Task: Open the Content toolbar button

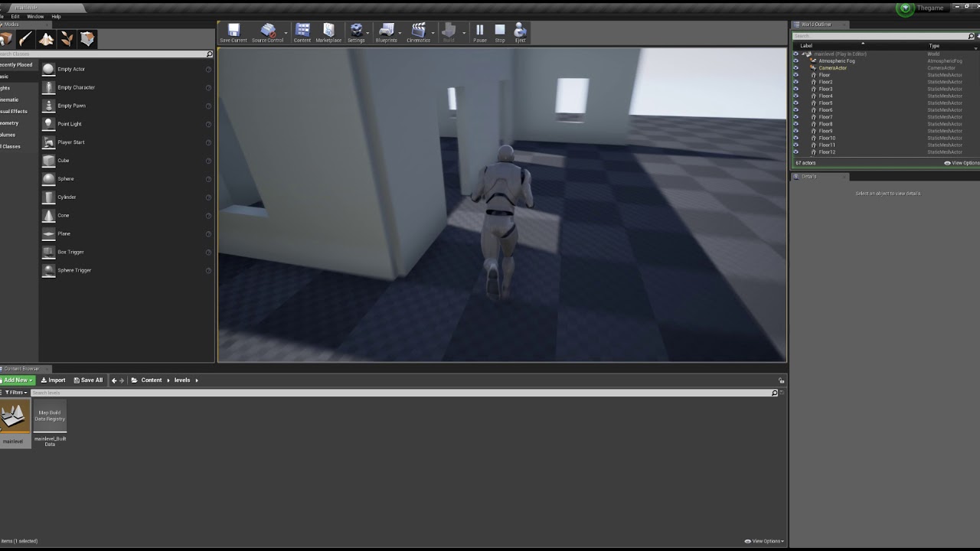Action: tap(302, 32)
